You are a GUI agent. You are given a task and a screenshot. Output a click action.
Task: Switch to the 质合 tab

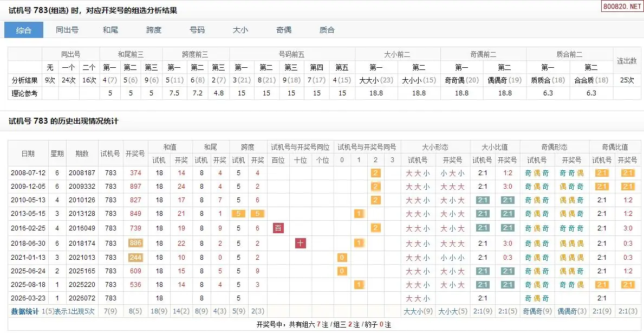327,30
